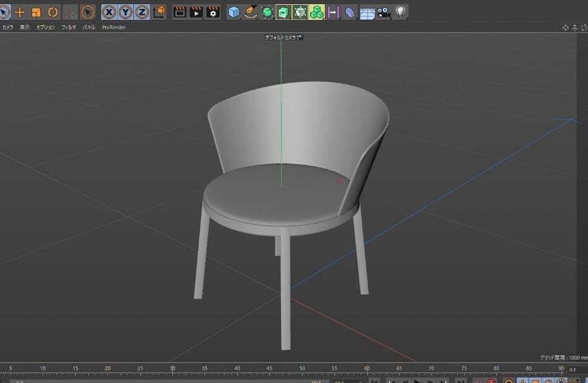Select the spline Pen tool
The image size is (588, 383).
click(250, 12)
